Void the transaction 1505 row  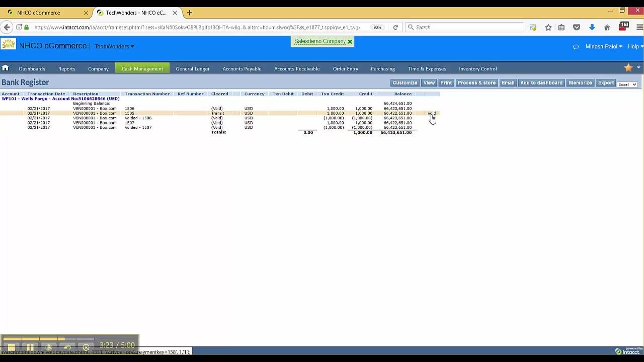(x=432, y=113)
